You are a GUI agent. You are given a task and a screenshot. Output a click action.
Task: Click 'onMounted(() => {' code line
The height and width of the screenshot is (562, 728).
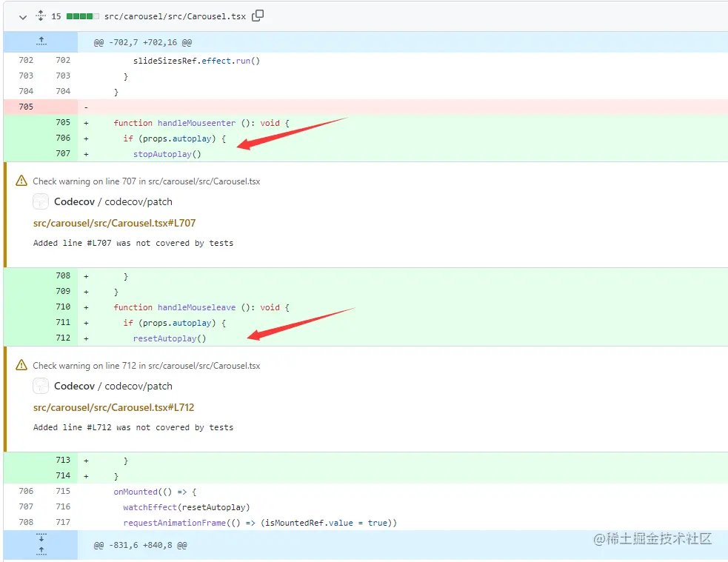(x=155, y=492)
